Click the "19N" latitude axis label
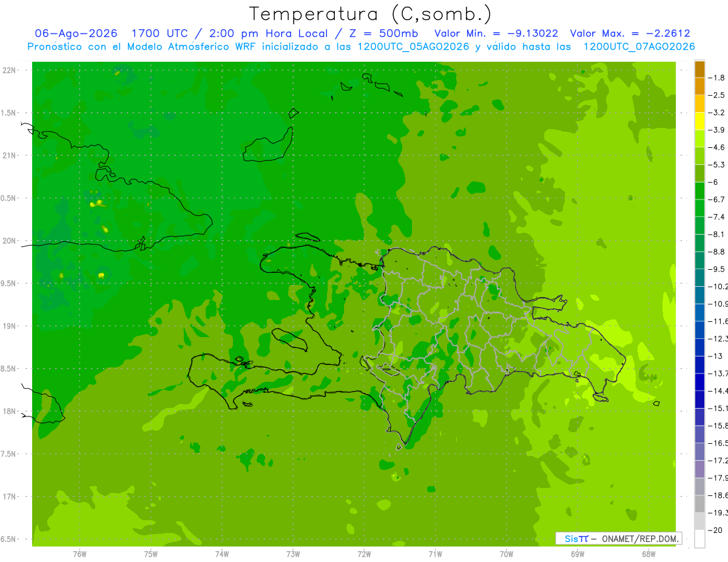This screenshot has width=728, height=562. (x=10, y=326)
